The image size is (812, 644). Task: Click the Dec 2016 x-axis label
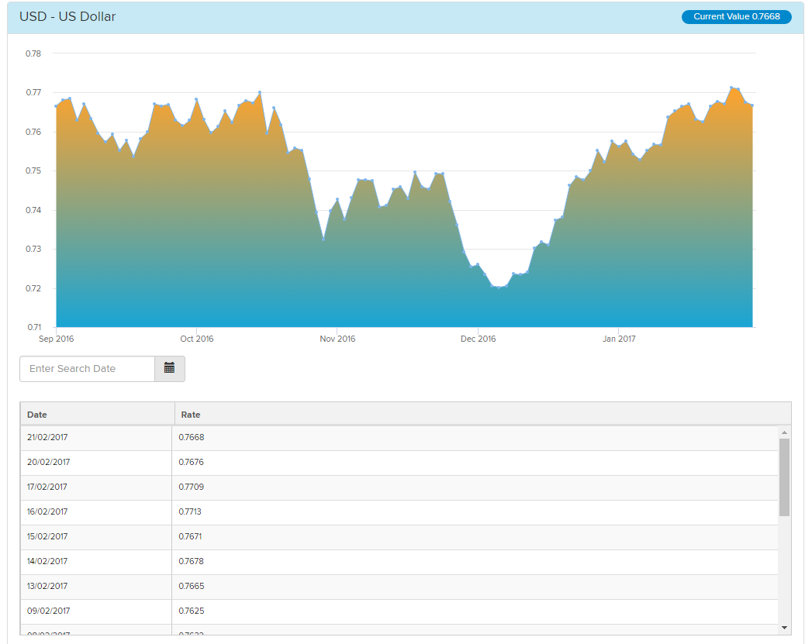click(x=478, y=339)
